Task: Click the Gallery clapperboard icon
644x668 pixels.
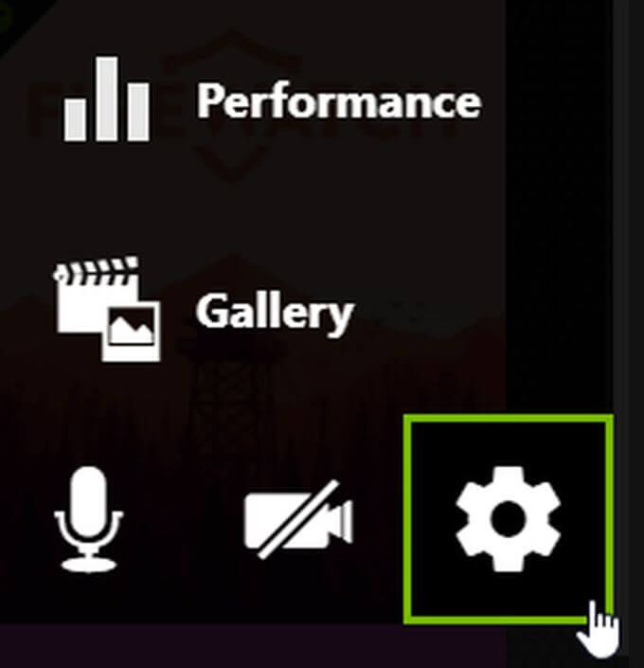Action: click(x=107, y=309)
